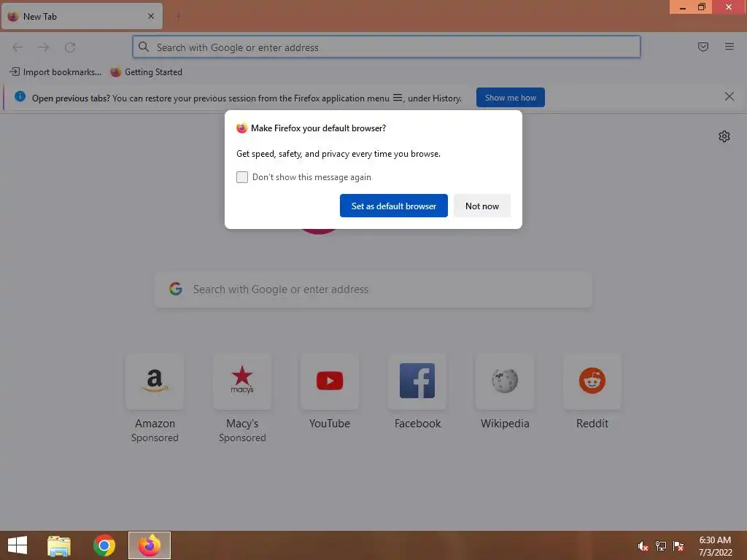Open Import bookmarks from bookmarks toolbar
This screenshot has height=560, width=747.
(55, 72)
